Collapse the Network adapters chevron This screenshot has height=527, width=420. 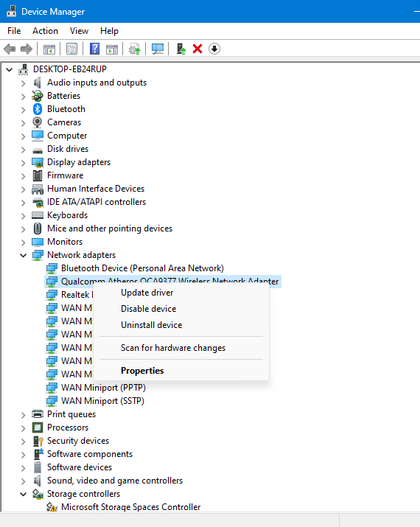point(23,255)
